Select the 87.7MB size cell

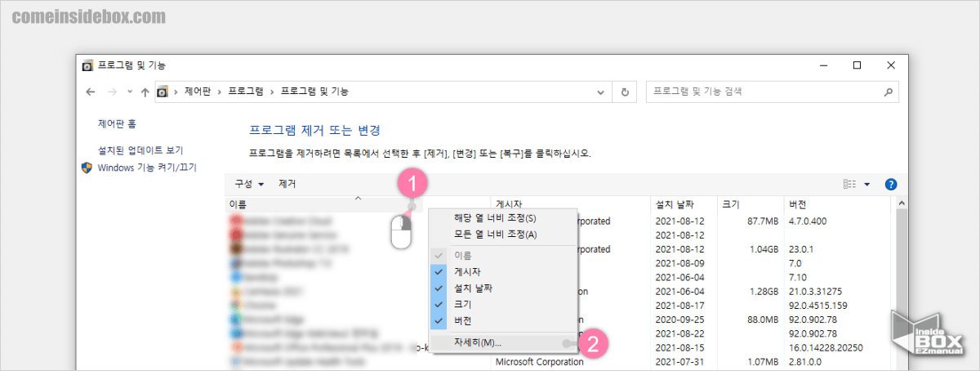point(764,221)
